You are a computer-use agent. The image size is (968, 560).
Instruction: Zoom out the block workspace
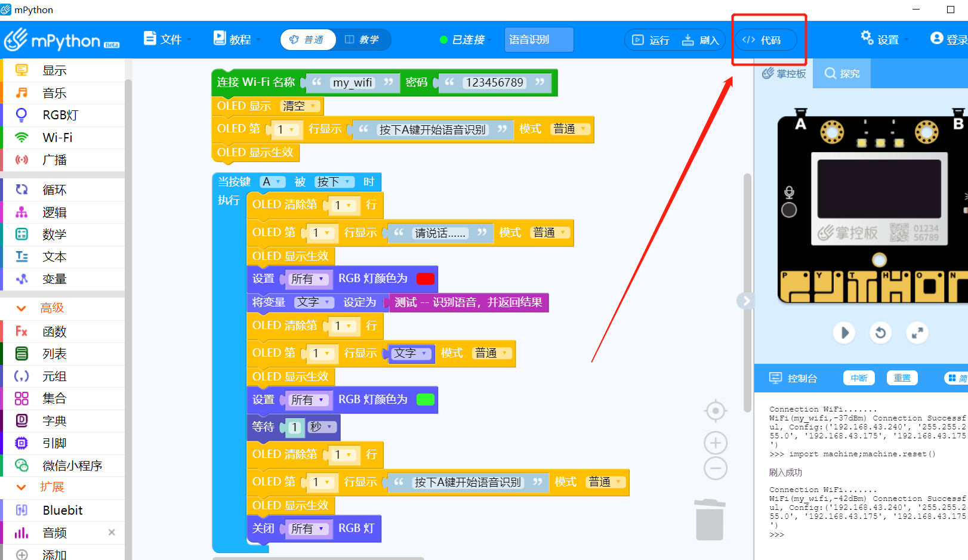click(x=716, y=468)
